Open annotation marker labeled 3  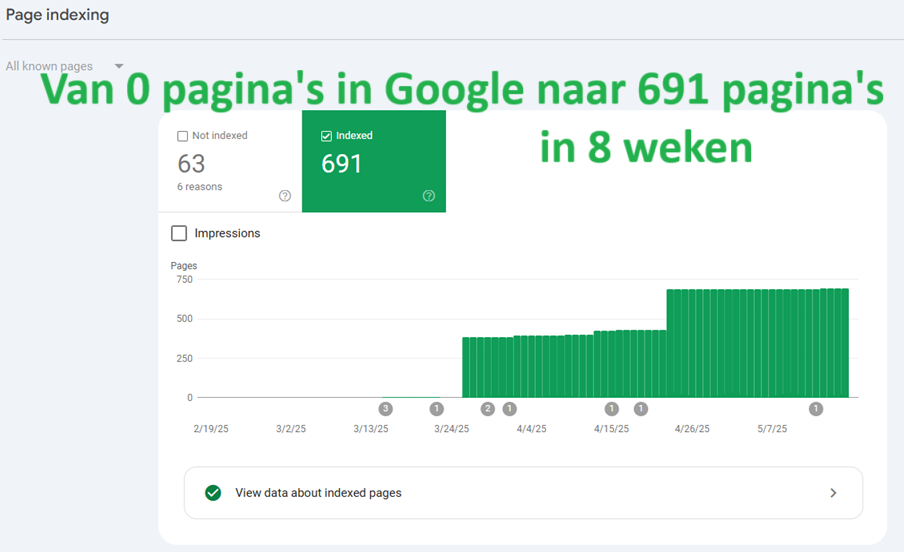pos(386,409)
